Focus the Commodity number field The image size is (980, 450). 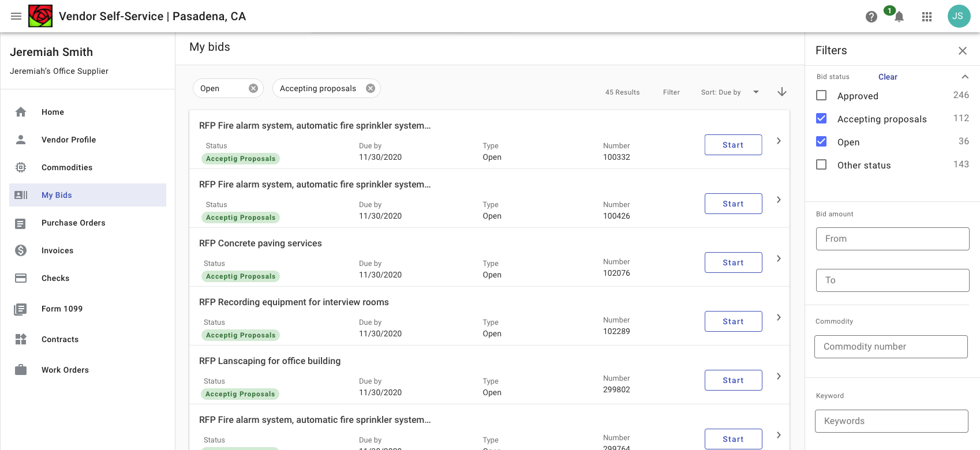coord(891,347)
